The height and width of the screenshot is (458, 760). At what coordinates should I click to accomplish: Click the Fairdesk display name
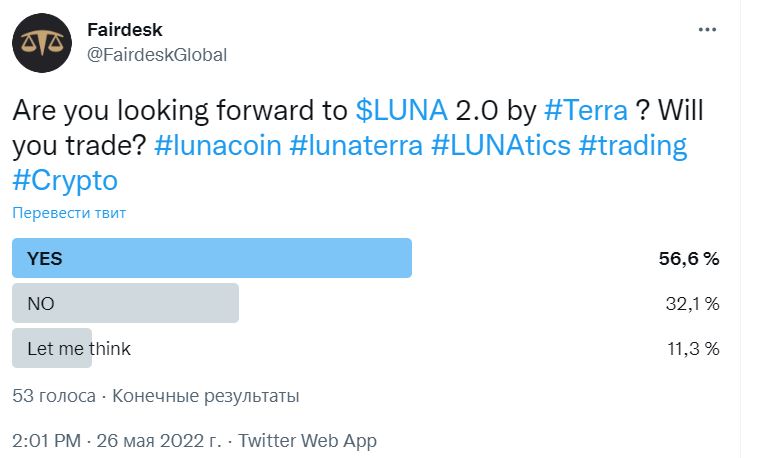pos(125,30)
